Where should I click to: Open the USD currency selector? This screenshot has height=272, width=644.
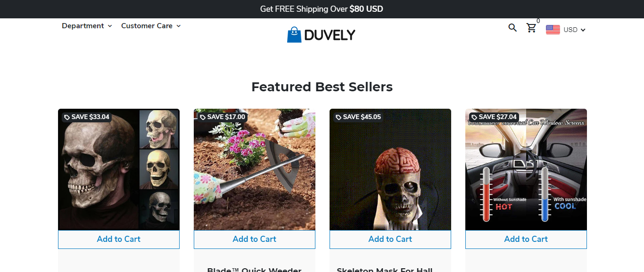pyautogui.click(x=574, y=30)
